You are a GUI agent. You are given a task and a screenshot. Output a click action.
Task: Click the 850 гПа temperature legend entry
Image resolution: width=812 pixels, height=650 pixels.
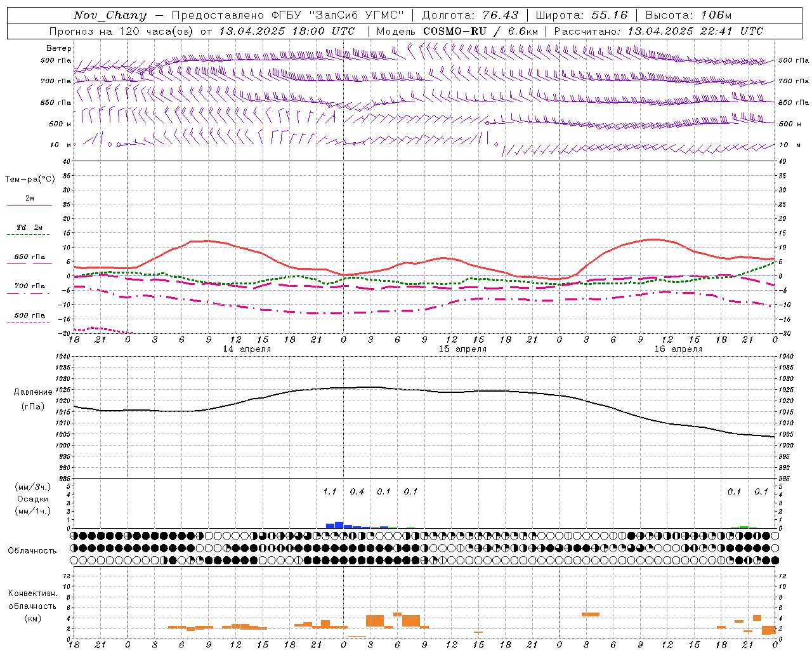(30, 257)
